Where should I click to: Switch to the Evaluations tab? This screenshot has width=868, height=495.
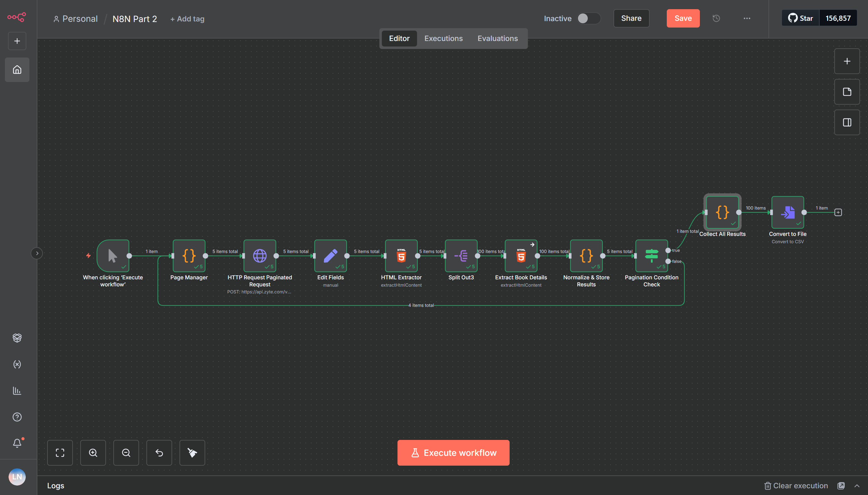coord(497,39)
